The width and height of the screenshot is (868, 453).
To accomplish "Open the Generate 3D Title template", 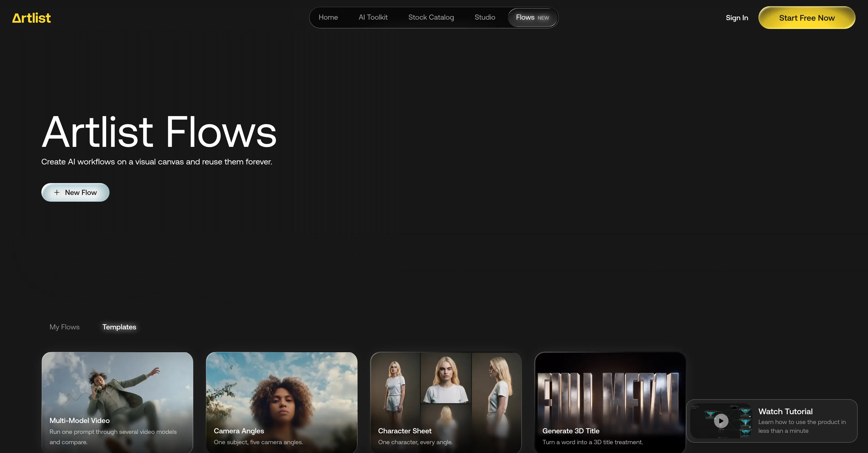I will (x=610, y=402).
